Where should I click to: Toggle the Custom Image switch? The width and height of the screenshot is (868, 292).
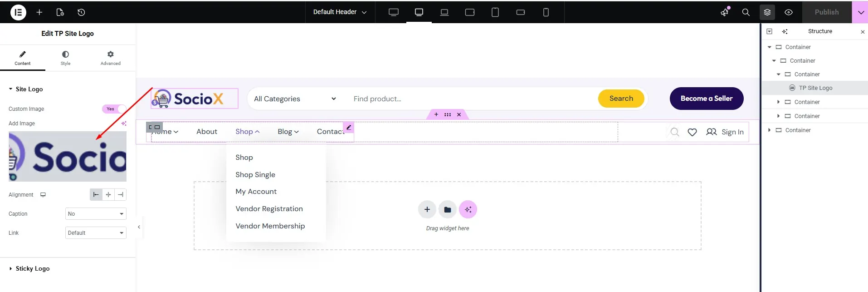coord(114,109)
